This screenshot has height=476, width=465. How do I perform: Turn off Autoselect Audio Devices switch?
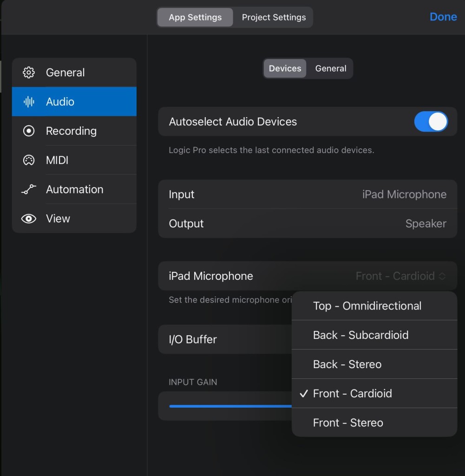coord(431,122)
